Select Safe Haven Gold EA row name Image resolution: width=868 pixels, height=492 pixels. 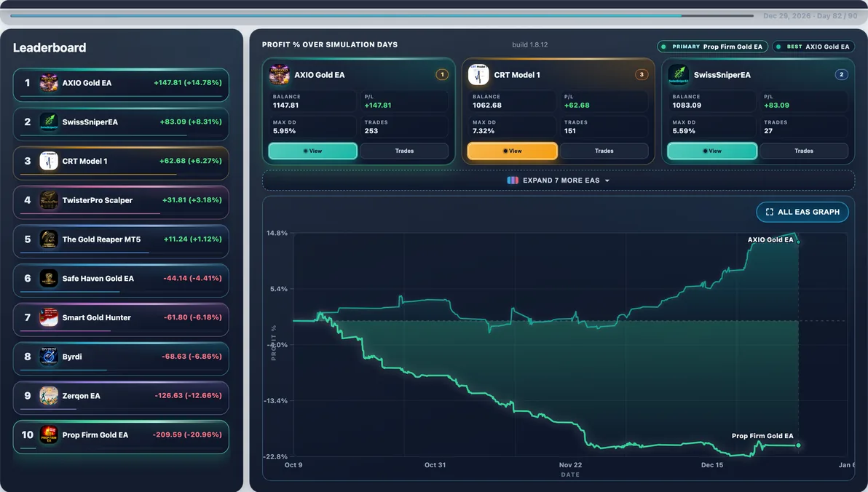point(98,278)
